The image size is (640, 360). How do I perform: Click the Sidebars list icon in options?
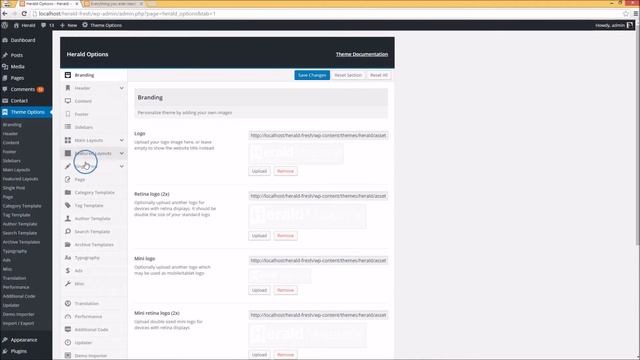pyautogui.click(x=68, y=127)
